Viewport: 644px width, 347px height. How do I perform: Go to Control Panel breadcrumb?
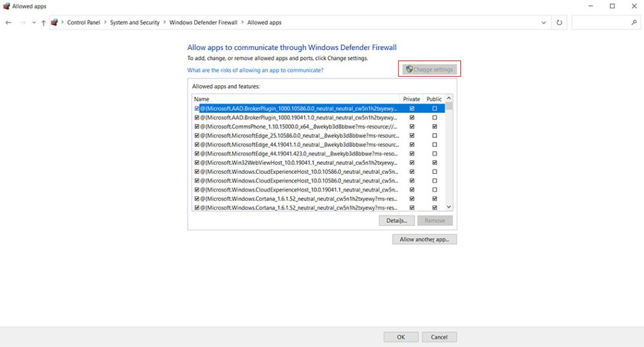84,23
